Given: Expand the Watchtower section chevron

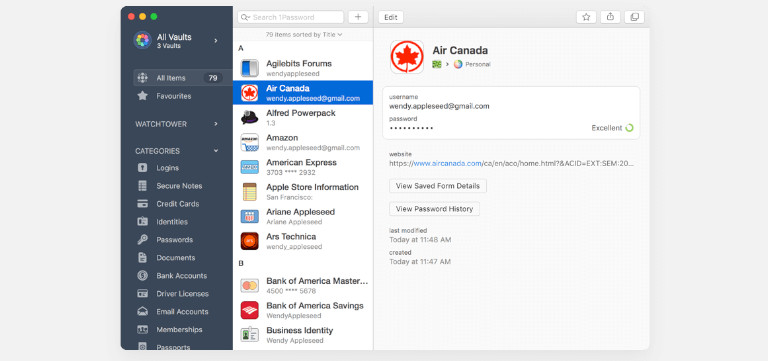Looking at the screenshot, I should [x=216, y=124].
